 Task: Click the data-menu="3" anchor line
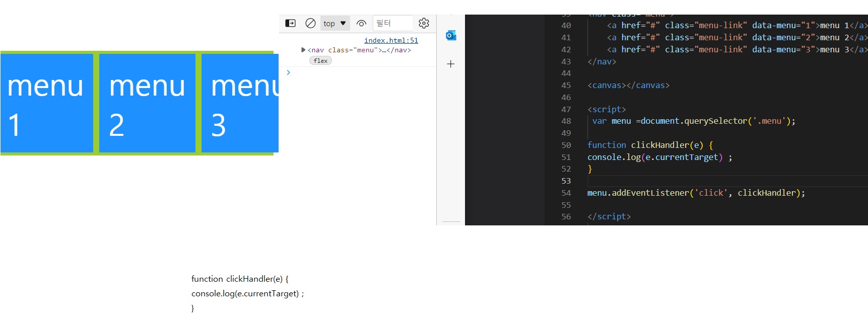point(737,50)
